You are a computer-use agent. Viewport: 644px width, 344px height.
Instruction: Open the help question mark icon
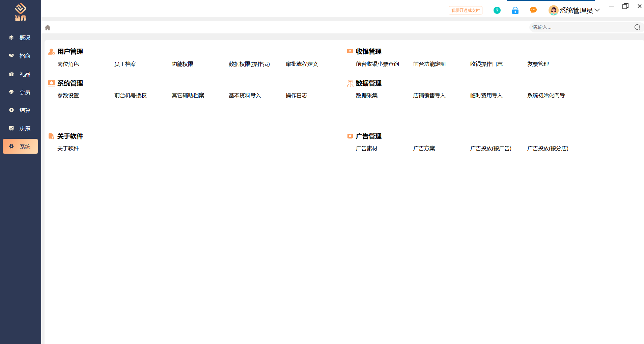[497, 10]
